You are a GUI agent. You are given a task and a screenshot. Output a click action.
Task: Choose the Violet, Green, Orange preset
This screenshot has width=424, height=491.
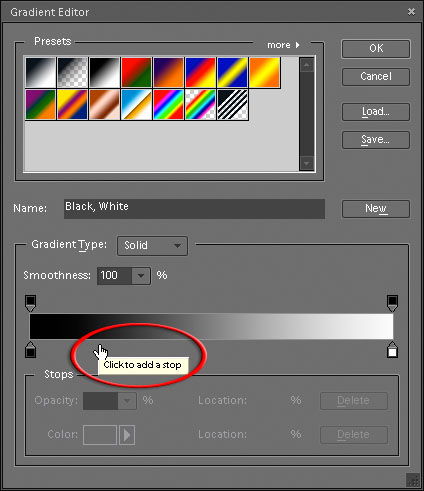40,104
